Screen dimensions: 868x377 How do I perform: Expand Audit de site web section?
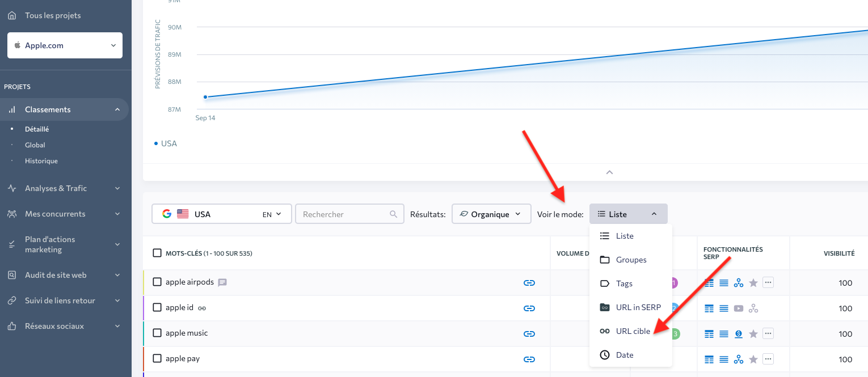[117, 275]
